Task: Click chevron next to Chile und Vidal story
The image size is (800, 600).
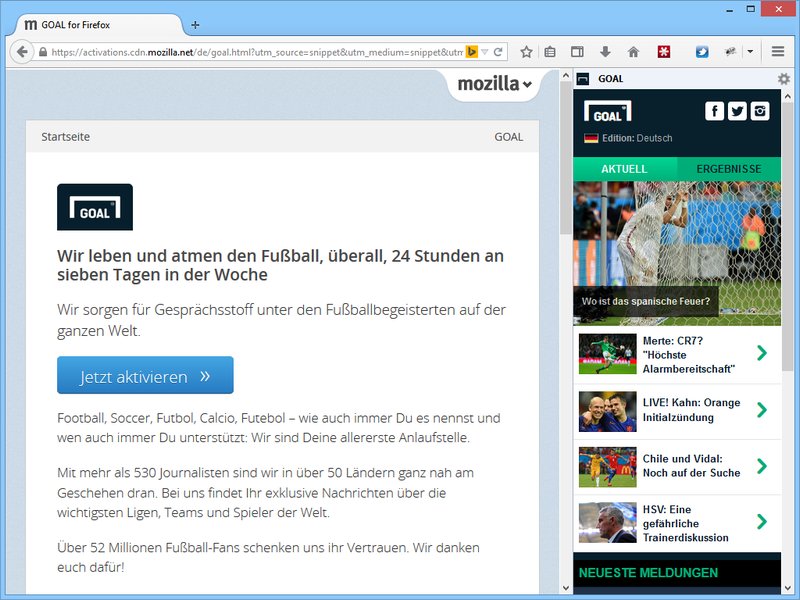Action: point(762,465)
